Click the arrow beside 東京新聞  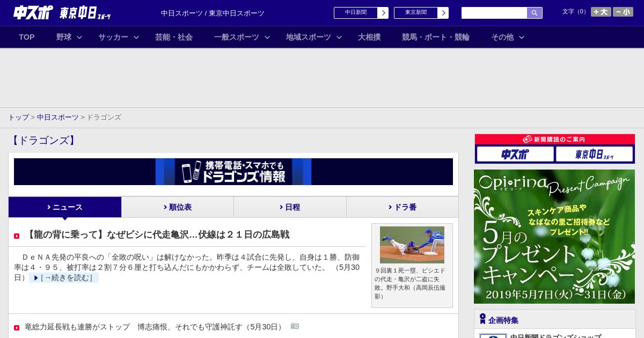443,13
